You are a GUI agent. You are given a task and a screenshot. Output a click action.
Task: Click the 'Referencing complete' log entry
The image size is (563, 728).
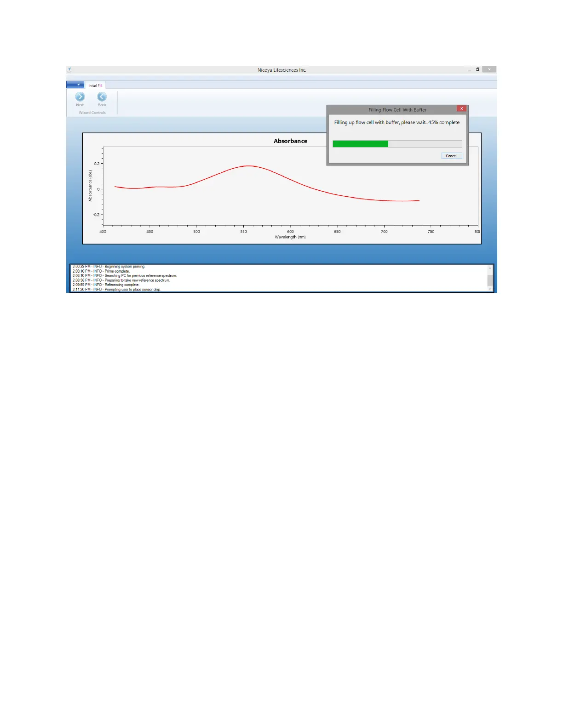point(106,285)
